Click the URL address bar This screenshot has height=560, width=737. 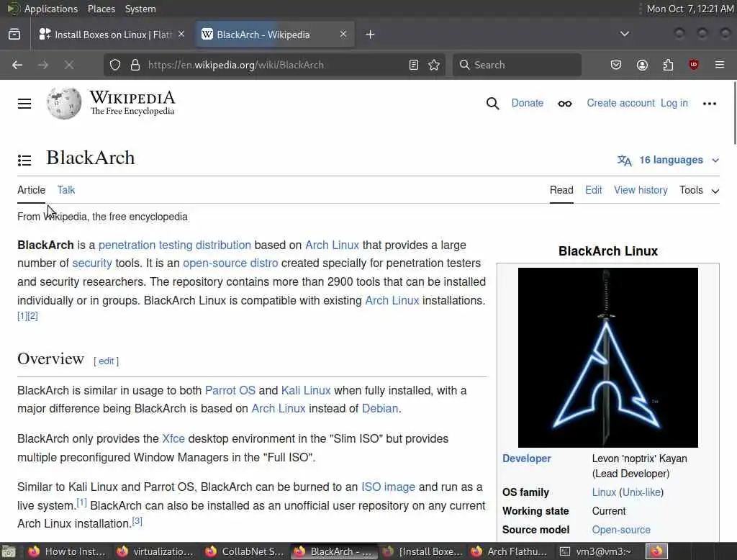click(x=275, y=65)
